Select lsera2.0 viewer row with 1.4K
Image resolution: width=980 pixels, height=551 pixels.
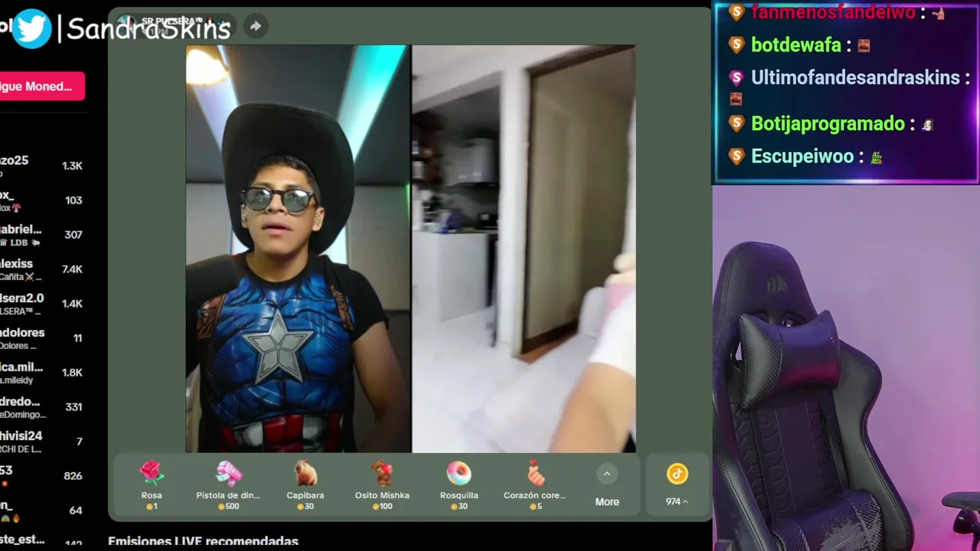coord(42,304)
